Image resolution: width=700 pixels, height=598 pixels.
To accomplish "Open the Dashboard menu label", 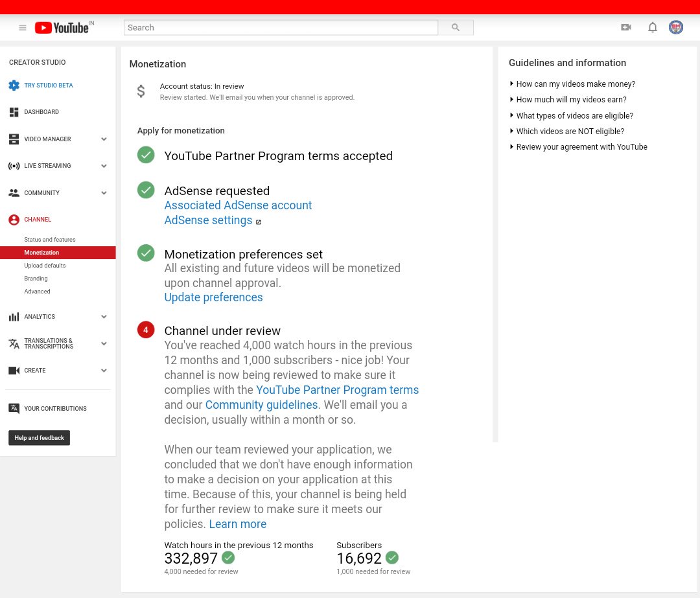I will tap(41, 112).
